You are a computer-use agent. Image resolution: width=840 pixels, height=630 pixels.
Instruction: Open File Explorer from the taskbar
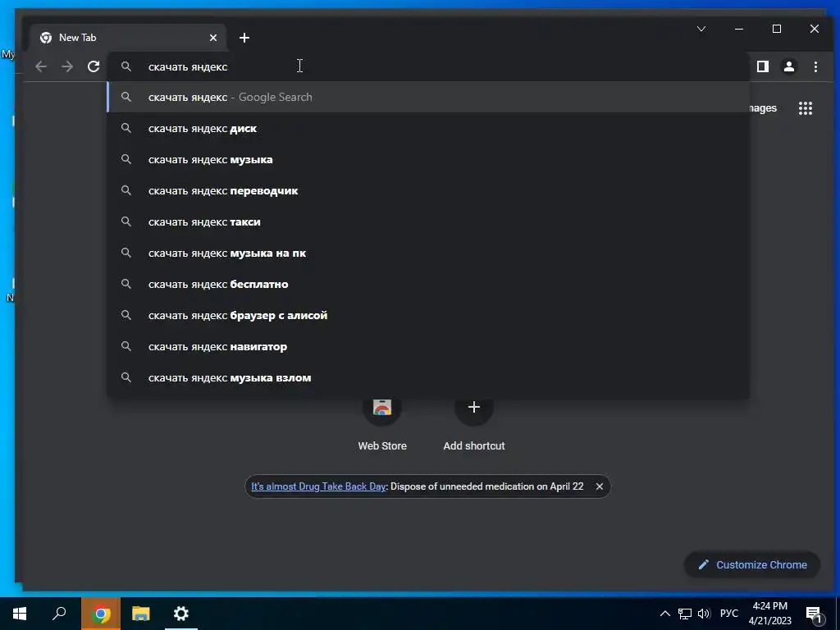[141, 614]
